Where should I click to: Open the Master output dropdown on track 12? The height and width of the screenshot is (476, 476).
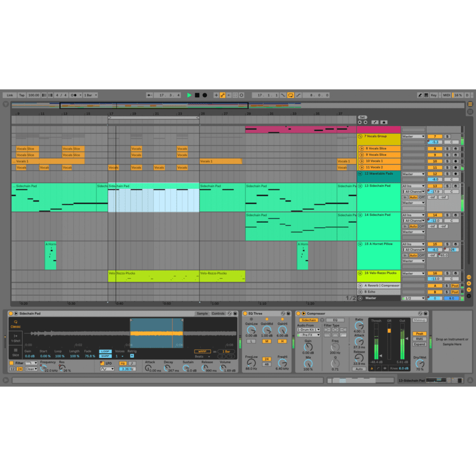coord(413,174)
